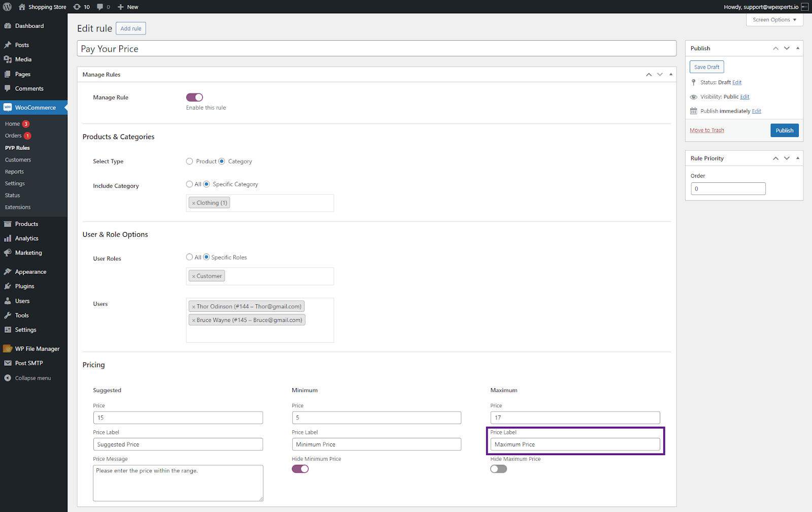
Task: Click the blue Publish button
Action: (784, 131)
